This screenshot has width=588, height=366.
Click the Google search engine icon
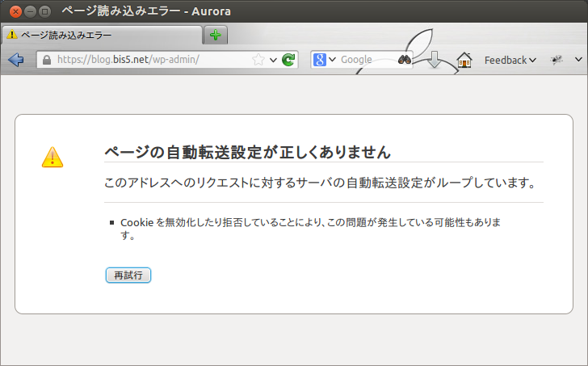click(x=320, y=60)
